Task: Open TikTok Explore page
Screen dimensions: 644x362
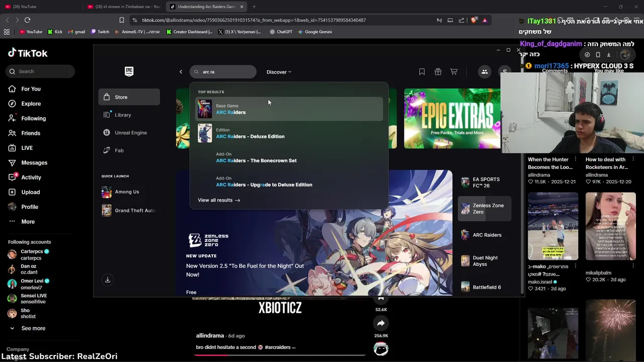Action: pyautogui.click(x=31, y=104)
